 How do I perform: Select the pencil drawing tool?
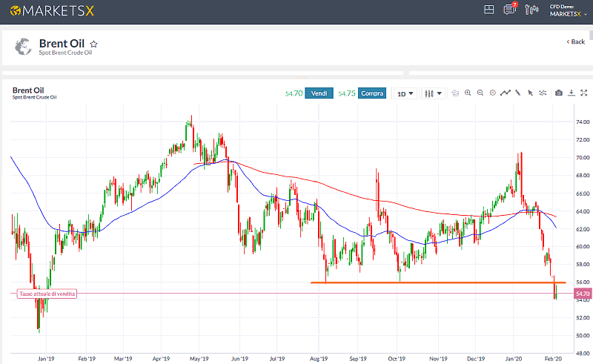(518, 93)
